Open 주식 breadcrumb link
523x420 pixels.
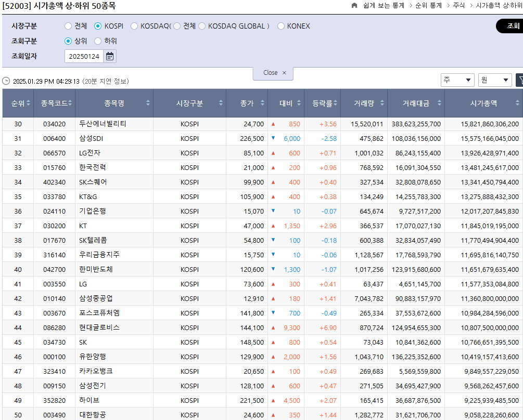click(x=458, y=5)
